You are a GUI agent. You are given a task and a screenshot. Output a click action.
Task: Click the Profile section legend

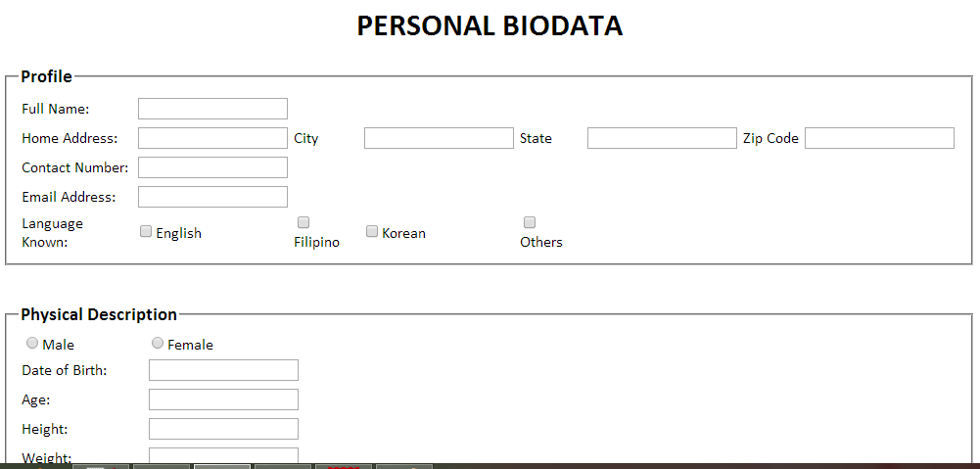tap(46, 77)
